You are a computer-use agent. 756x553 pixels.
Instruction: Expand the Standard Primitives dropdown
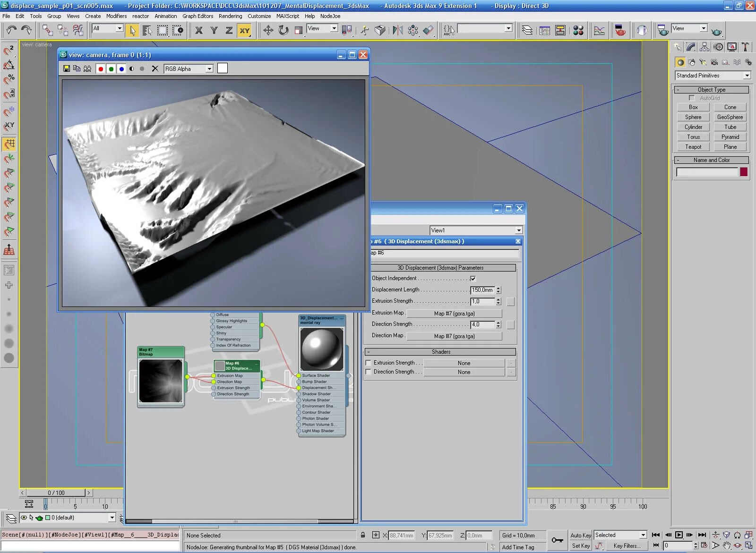(747, 76)
